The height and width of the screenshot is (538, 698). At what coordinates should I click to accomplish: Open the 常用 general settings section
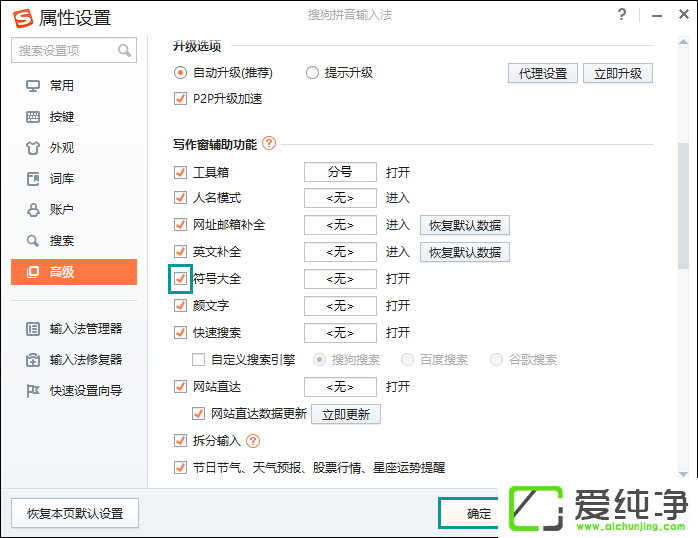pyautogui.click(x=62, y=86)
